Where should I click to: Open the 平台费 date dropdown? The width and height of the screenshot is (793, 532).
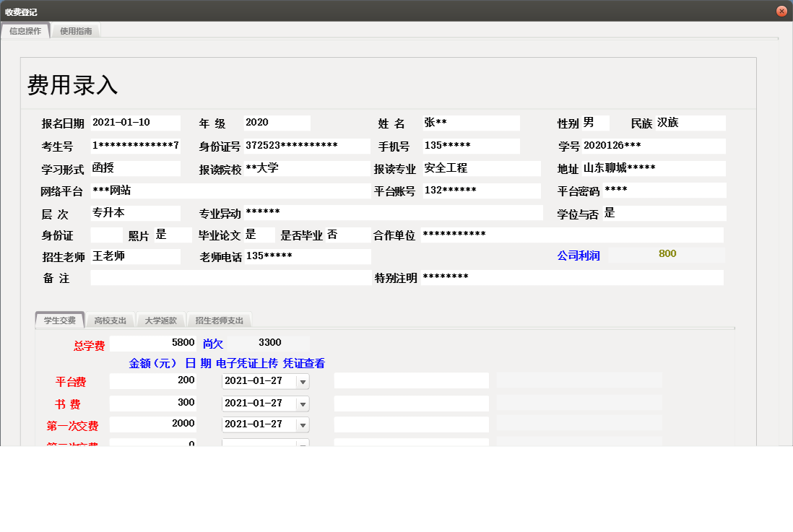pyautogui.click(x=303, y=380)
